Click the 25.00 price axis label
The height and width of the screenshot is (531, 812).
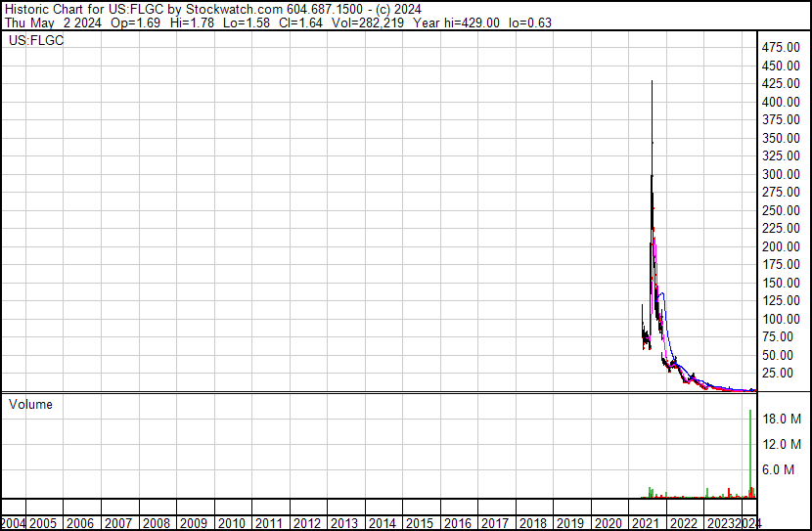click(x=786, y=373)
